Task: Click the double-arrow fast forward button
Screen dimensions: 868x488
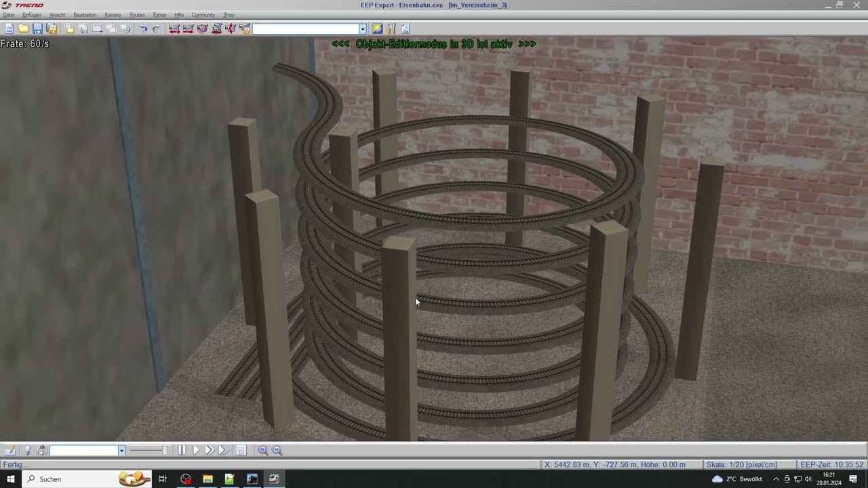Action: (x=210, y=450)
